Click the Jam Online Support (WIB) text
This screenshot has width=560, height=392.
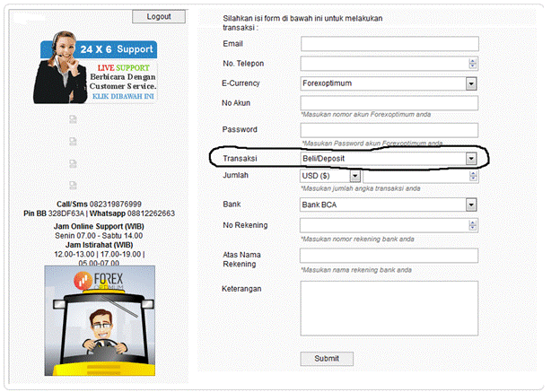[99, 226]
